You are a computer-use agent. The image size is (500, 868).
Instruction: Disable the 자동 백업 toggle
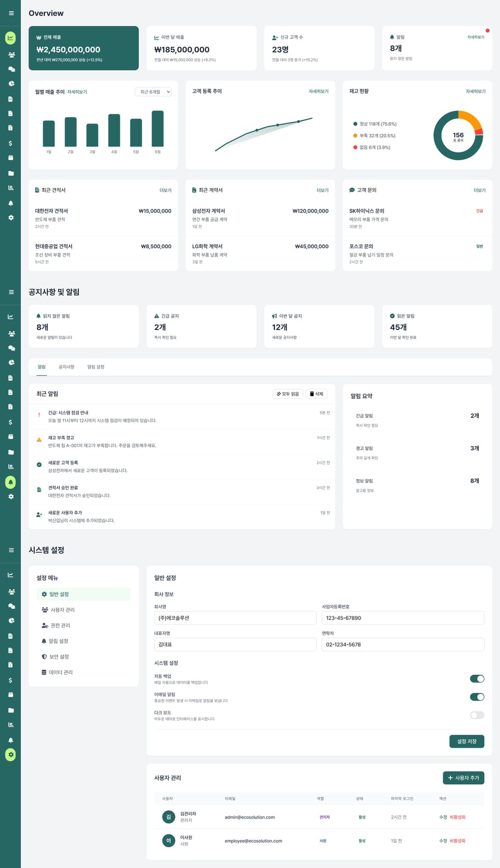click(477, 678)
